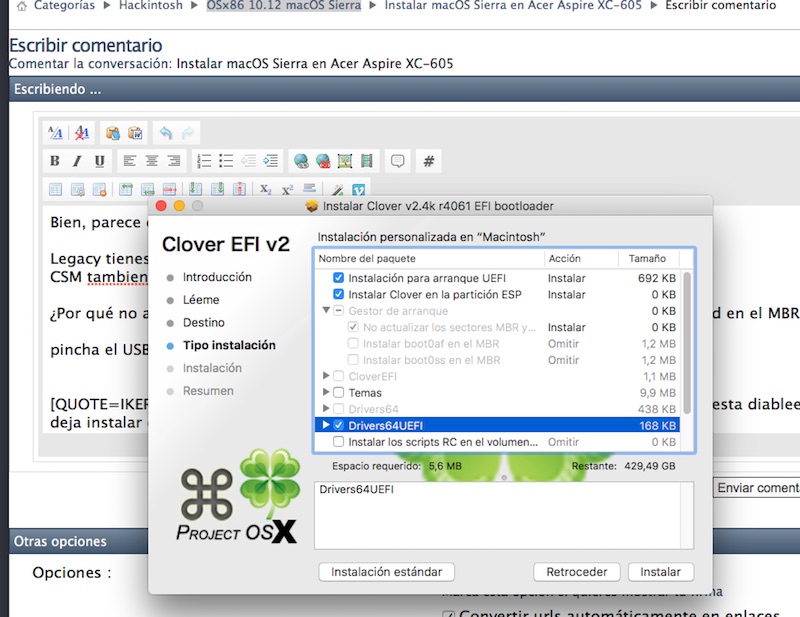Click the paste clipboard icon
Screen dimensions: 800x617
113,133
